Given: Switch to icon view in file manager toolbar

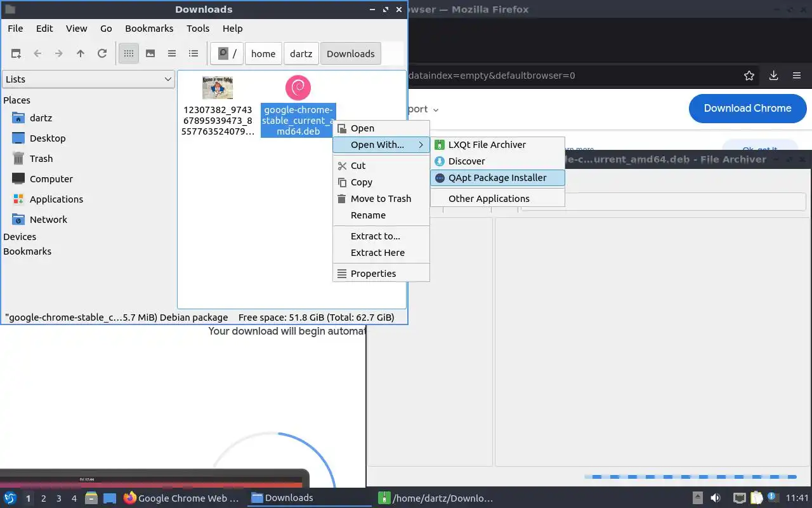Looking at the screenshot, I should tap(129, 54).
